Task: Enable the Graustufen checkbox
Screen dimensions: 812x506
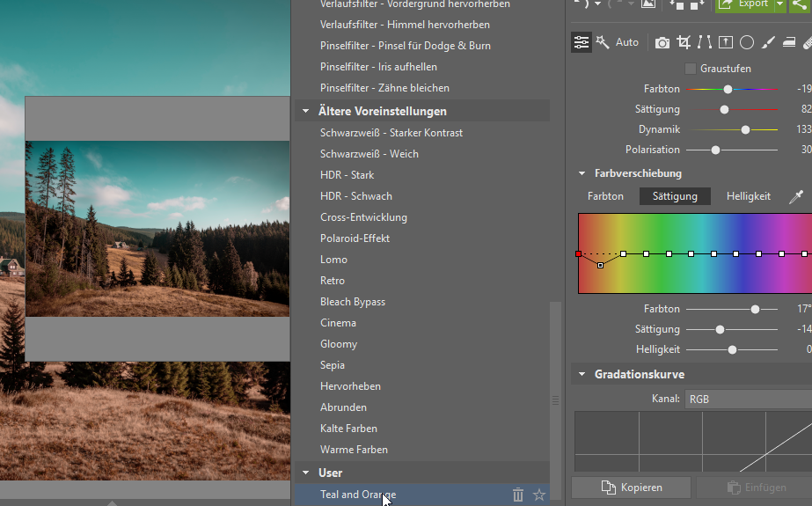Action: coord(691,69)
